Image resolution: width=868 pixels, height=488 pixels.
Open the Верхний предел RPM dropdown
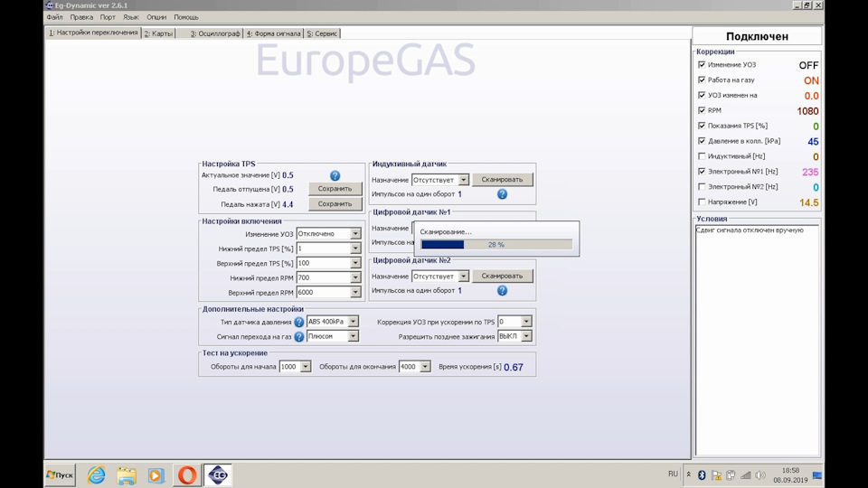pyautogui.click(x=355, y=292)
